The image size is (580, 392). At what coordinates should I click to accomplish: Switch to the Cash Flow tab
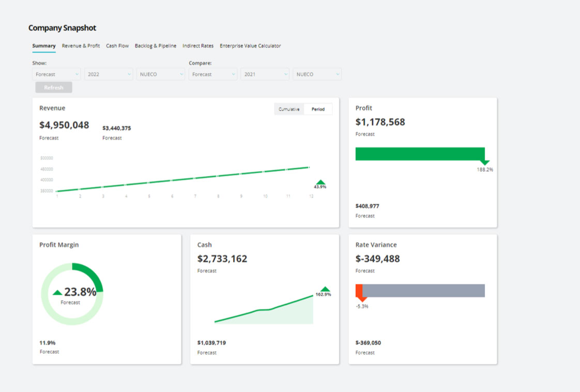(117, 46)
